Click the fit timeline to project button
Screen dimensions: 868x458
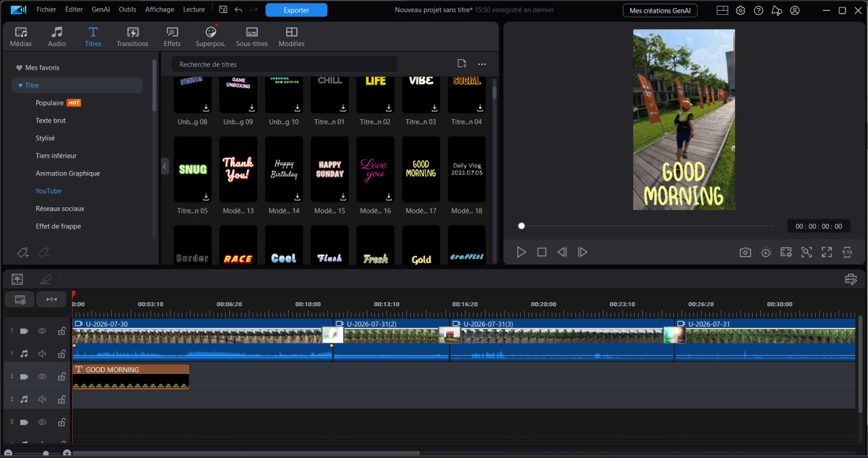pyautogui.click(x=52, y=299)
